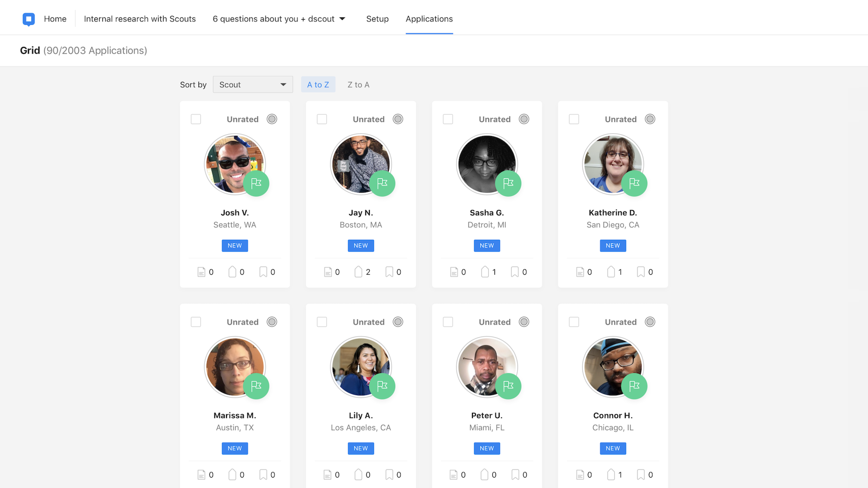
Task: Toggle the Unrated rating circle for Jay N.
Action: [398, 119]
